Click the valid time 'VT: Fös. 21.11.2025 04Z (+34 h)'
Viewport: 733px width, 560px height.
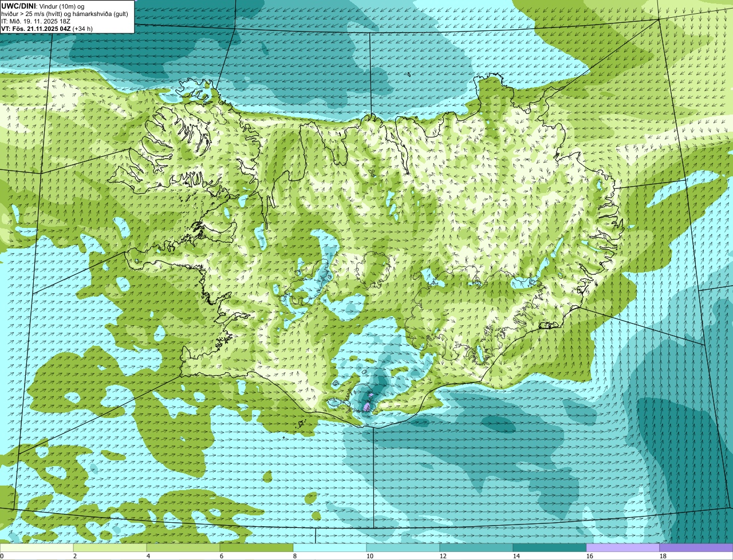pos(47,28)
